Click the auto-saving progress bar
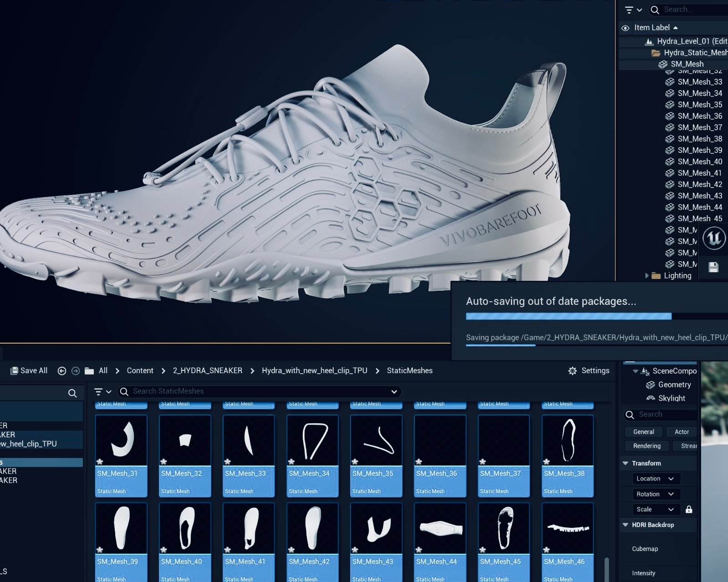Viewport: 728px width, 582px height. 597,316
